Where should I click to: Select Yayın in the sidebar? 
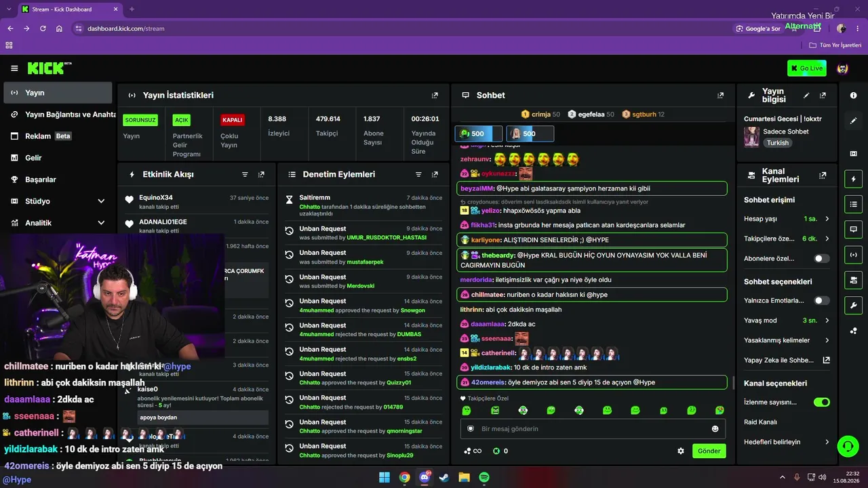(58, 93)
